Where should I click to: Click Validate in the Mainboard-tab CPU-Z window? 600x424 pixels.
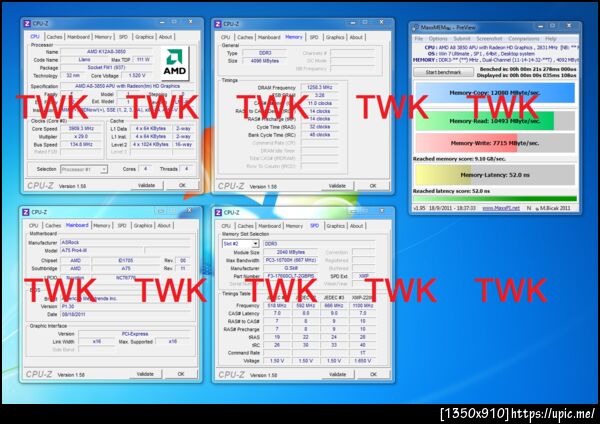pos(145,374)
